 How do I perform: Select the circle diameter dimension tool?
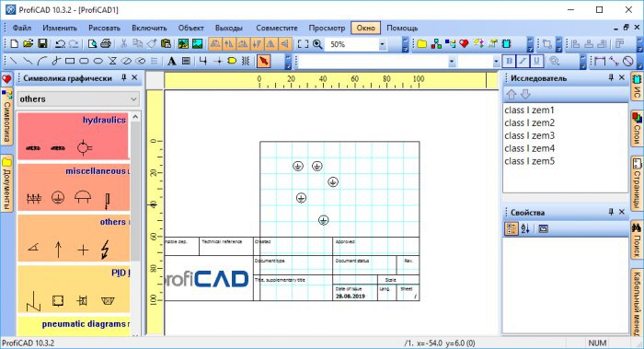point(628,62)
